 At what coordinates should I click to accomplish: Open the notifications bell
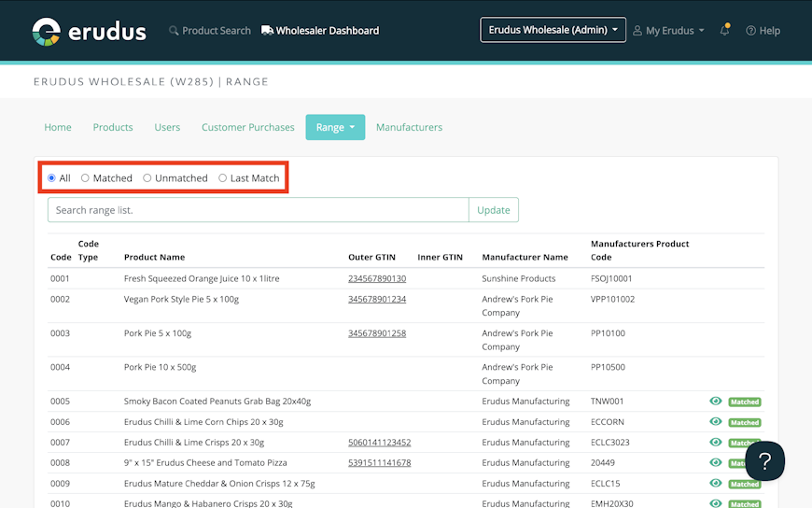click(724, 30)
